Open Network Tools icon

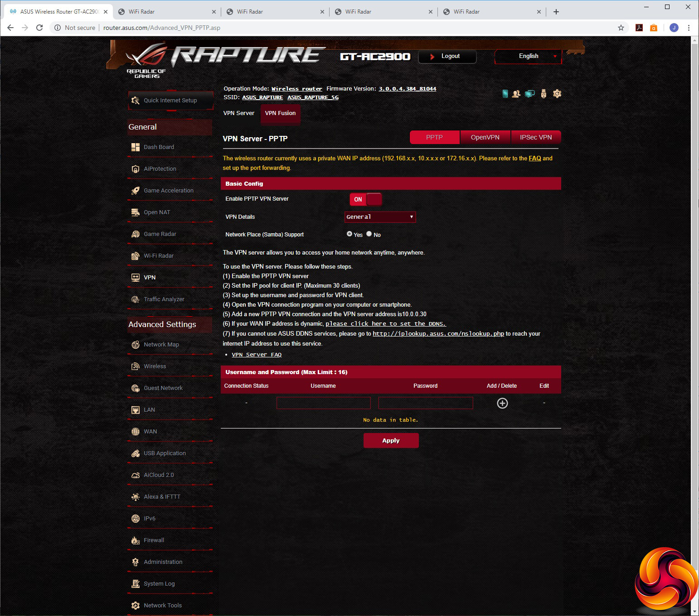coord(135,606)
